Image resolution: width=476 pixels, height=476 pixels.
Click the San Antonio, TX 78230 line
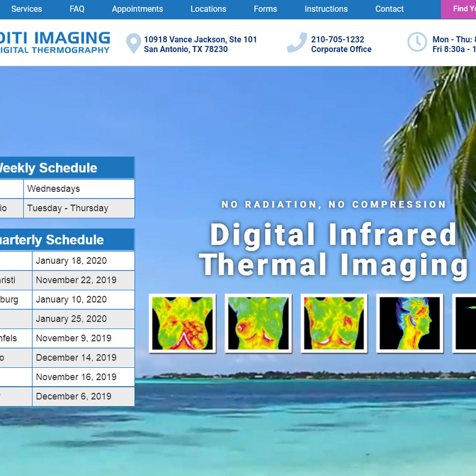[186, 49]
